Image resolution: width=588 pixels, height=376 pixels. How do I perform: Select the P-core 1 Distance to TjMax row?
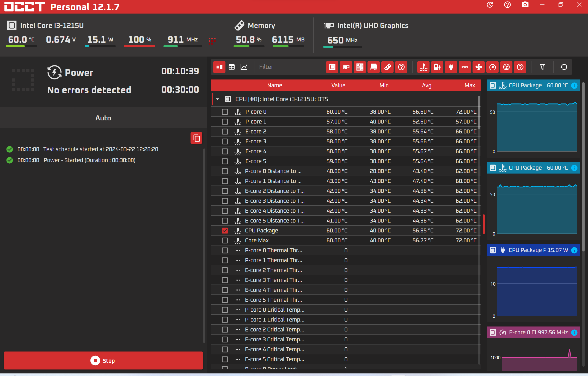(346, 181)
